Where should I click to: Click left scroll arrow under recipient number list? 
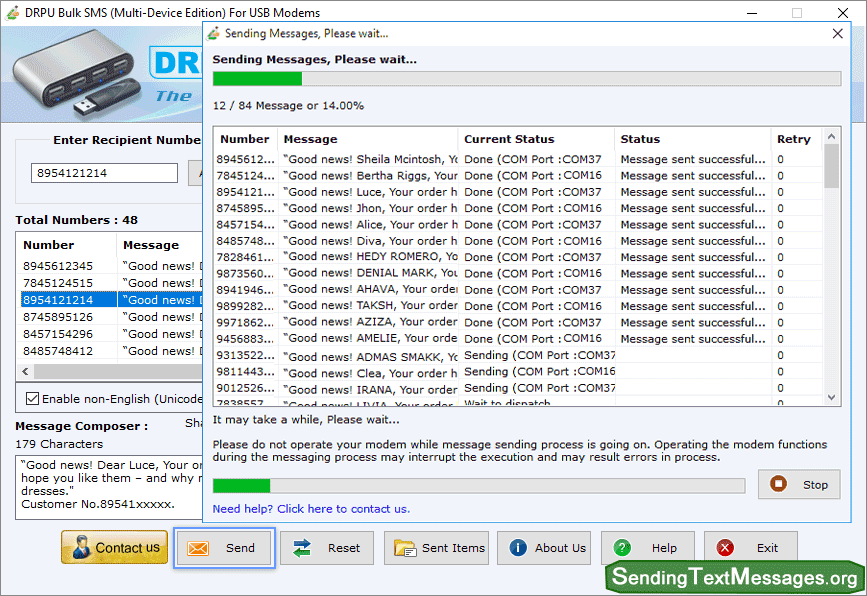point(25,372)
